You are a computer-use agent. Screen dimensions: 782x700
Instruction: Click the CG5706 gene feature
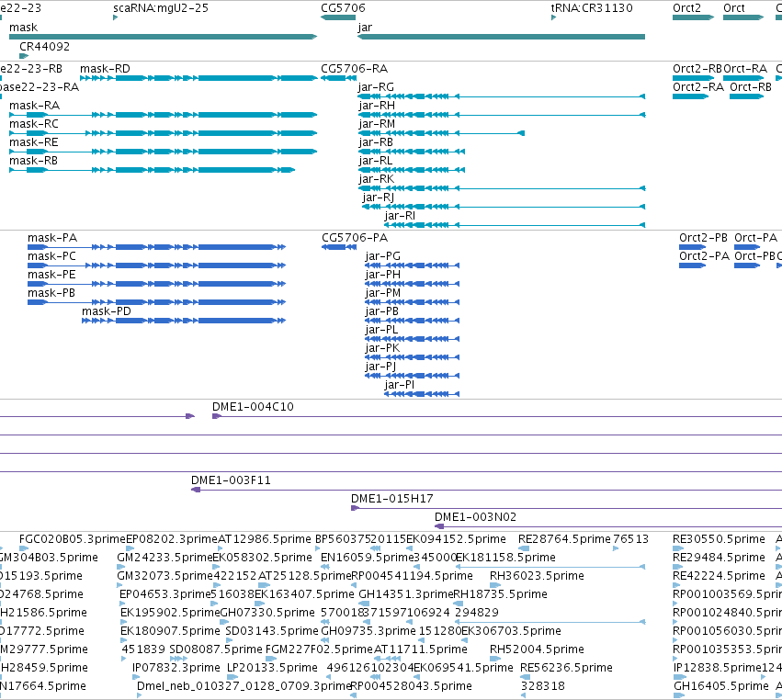click(x=338, y=17)
